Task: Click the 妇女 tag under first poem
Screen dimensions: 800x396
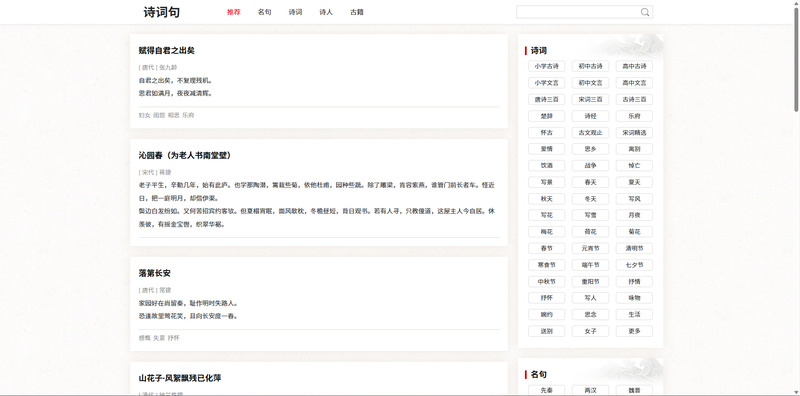Action: click(x=144, y=115)
